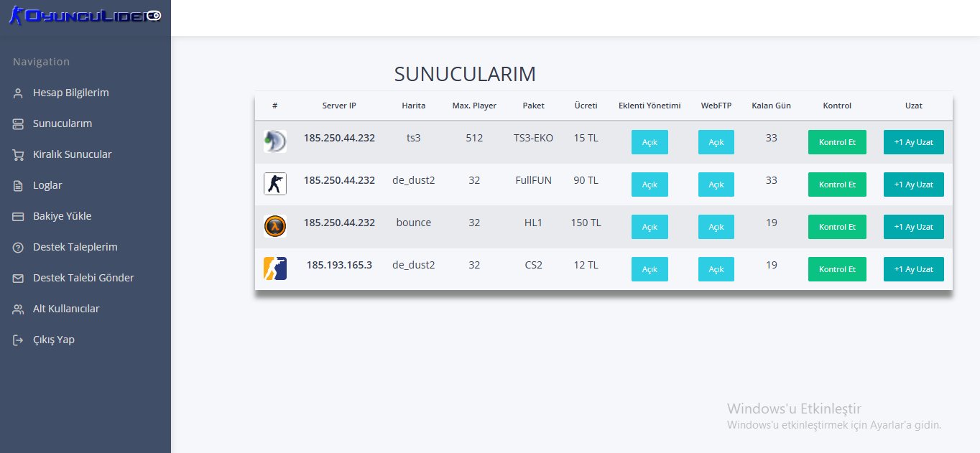Extend CS2 server with +1 Ay Uzat
Screen dimensions: 980x453
pyautogui.click(x=914, y=269)
